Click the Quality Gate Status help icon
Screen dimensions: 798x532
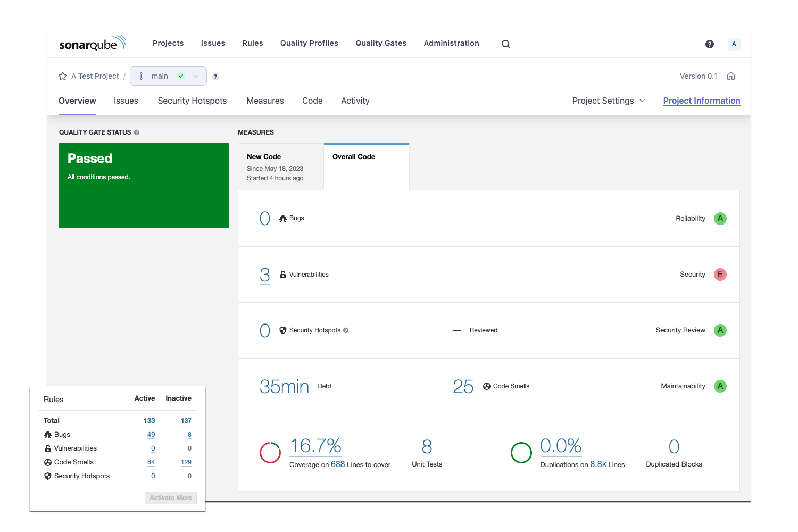pos(137,132)
